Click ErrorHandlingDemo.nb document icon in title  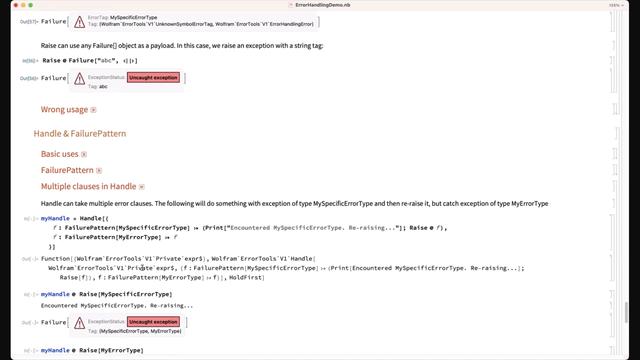(291, 5)
